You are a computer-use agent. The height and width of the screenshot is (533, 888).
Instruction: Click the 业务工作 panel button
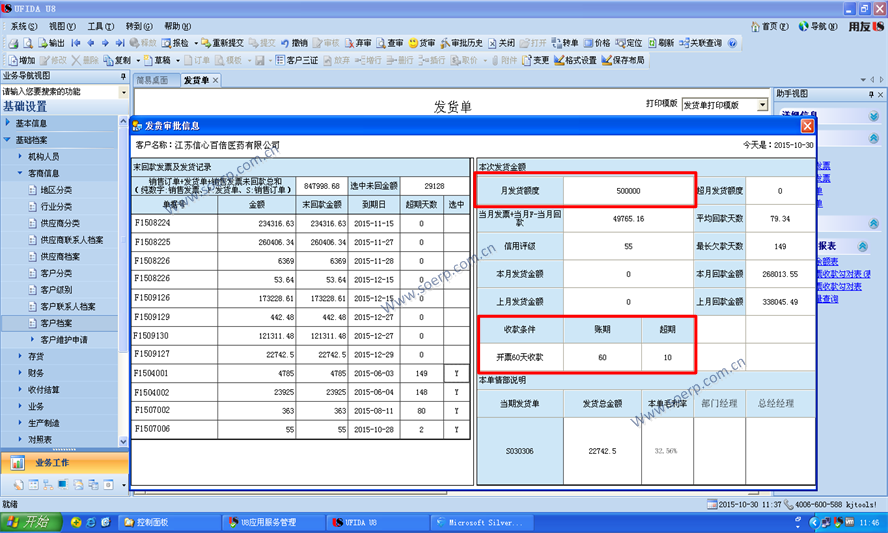[65, 463]
